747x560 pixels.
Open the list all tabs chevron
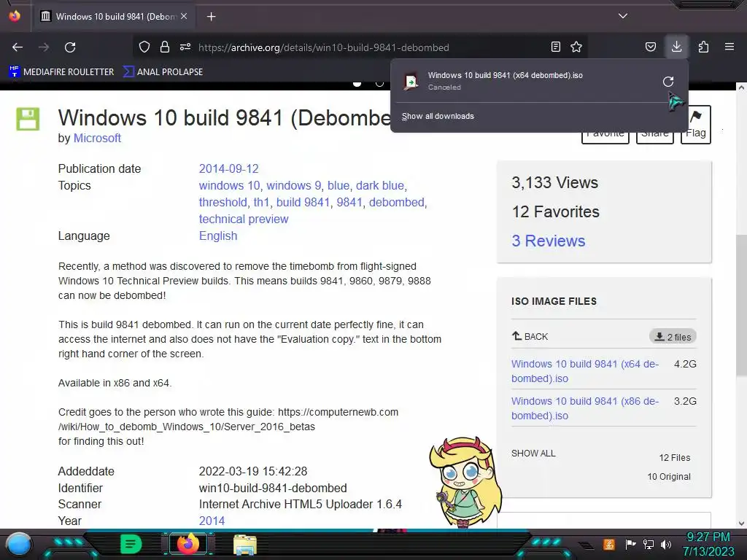623,16
